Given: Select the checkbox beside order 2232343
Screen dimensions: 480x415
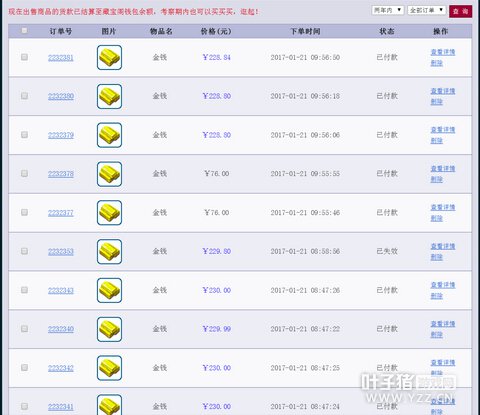Looking at the screenshot, I should point(24,290).
